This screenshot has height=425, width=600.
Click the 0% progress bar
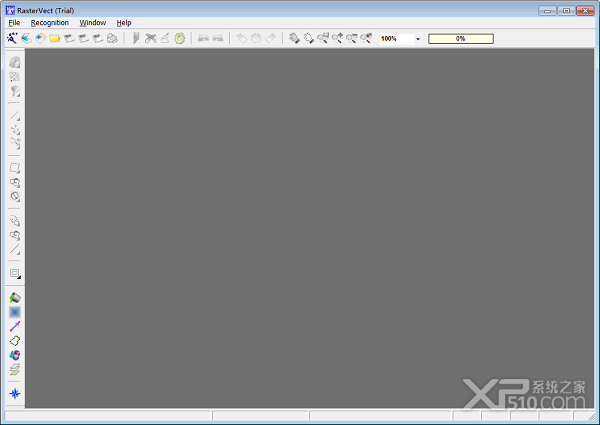pyautogui.click(x=461, y=39)
